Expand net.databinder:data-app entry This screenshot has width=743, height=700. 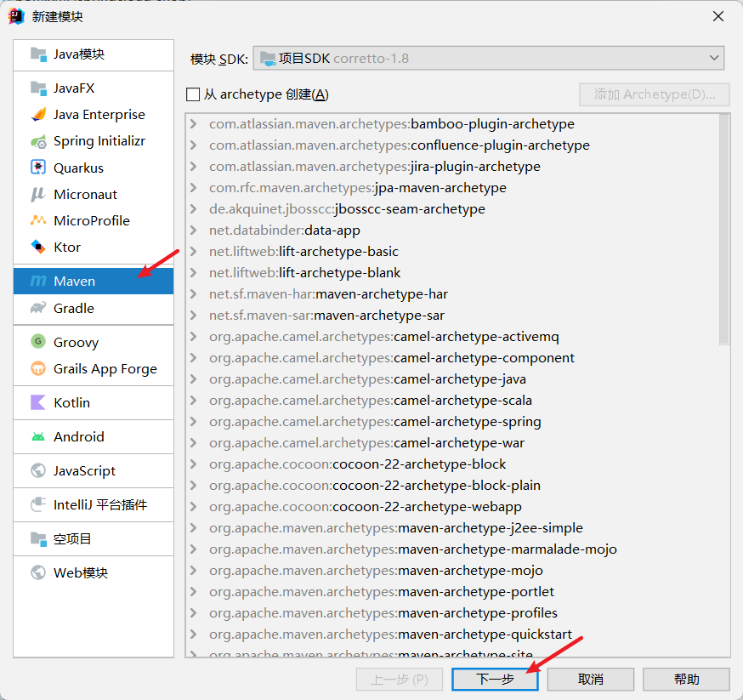click(193, 230)
